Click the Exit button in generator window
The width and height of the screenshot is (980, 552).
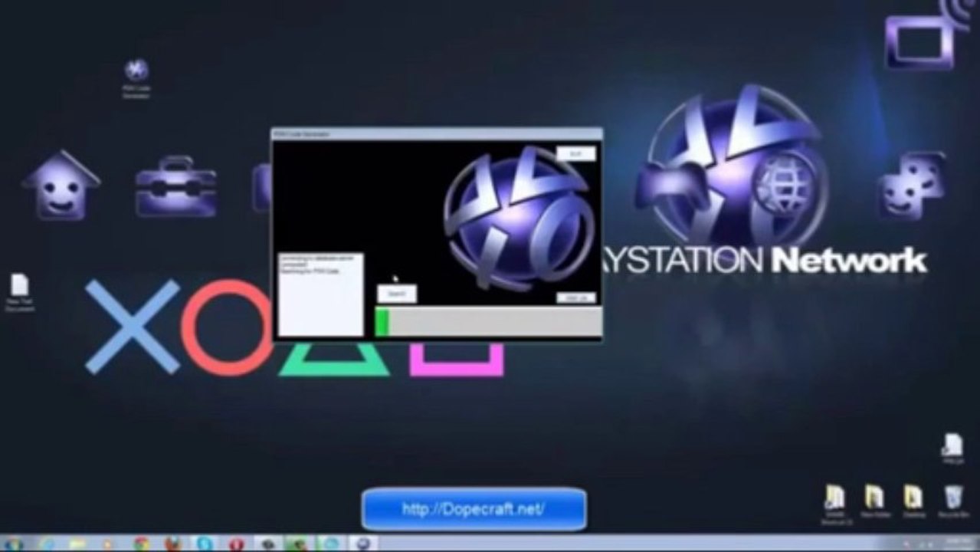pyautogui.click(x=576, y=153)
